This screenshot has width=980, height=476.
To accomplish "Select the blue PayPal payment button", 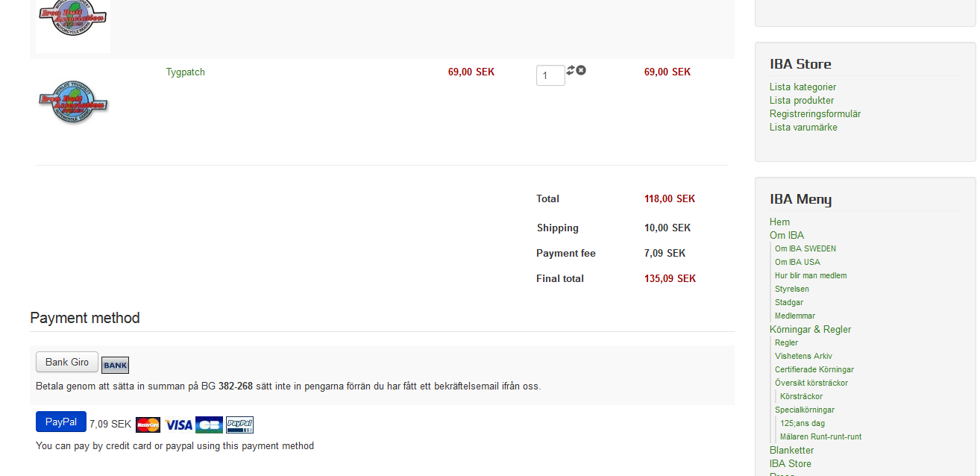I will pyautogui.click(x=61, y=422).
